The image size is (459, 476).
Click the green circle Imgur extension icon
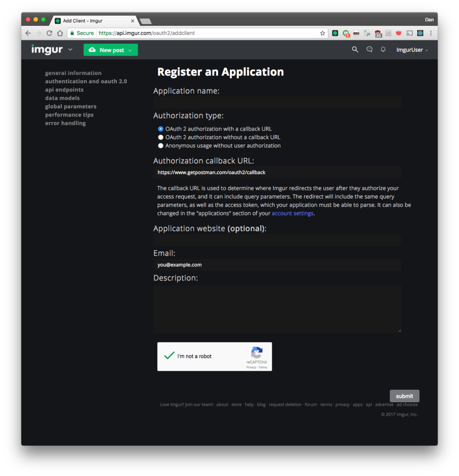click(335, 33)
